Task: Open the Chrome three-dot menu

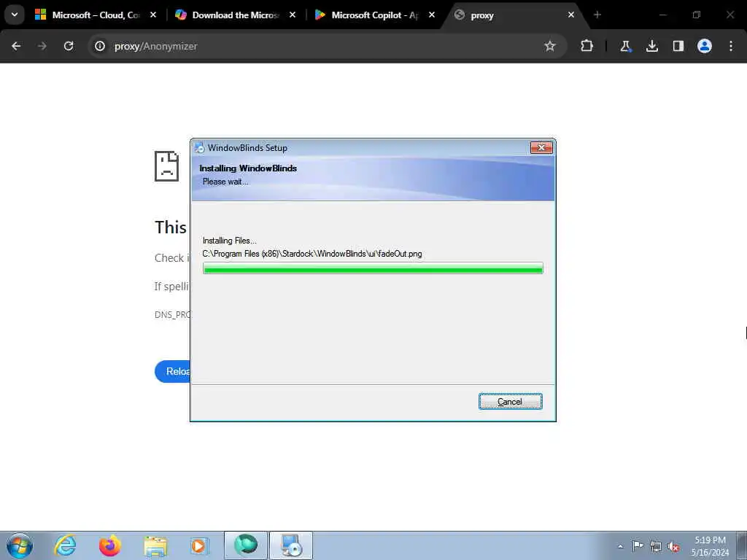Action: pyautogui.click(x=731, y=46)
